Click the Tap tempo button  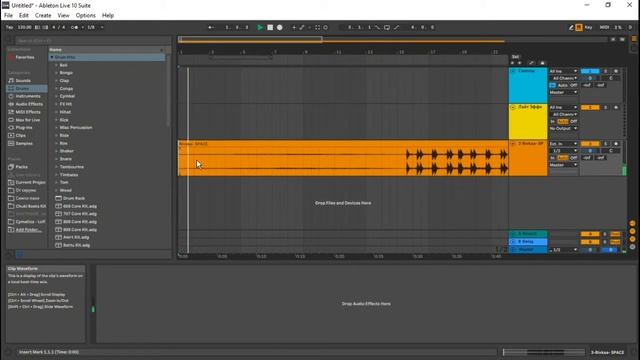tap(9, 27)
